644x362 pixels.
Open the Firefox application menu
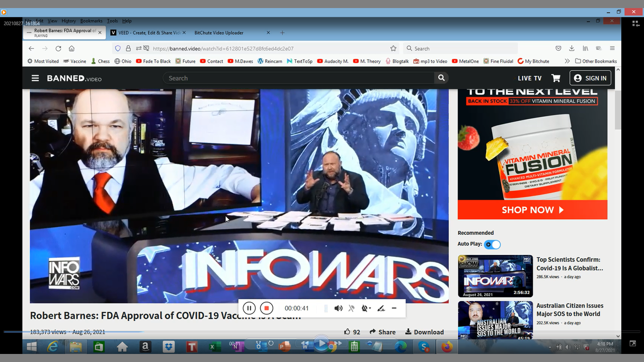(612, 48)
